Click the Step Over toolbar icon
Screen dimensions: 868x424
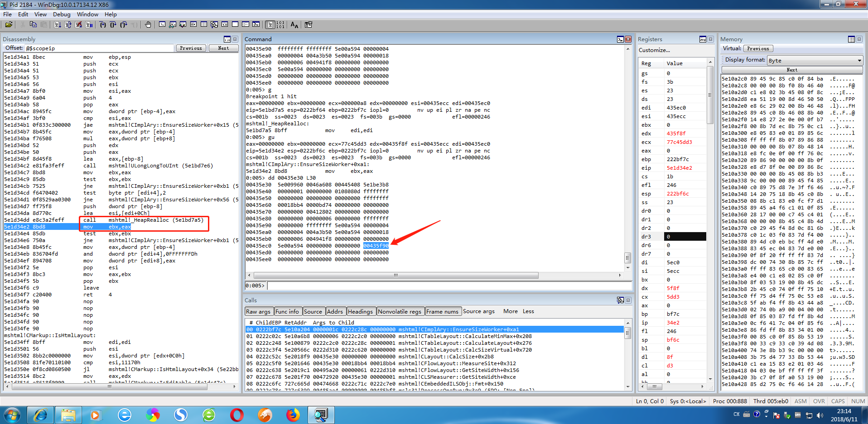coord(113,24)
